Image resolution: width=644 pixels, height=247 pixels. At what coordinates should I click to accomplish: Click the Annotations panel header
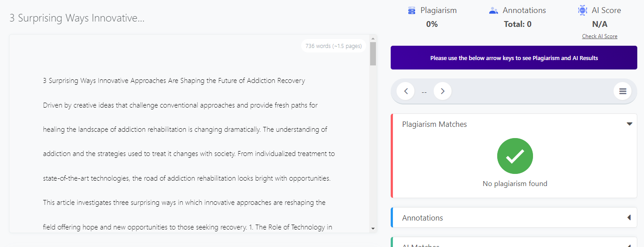tap(514, 218)
